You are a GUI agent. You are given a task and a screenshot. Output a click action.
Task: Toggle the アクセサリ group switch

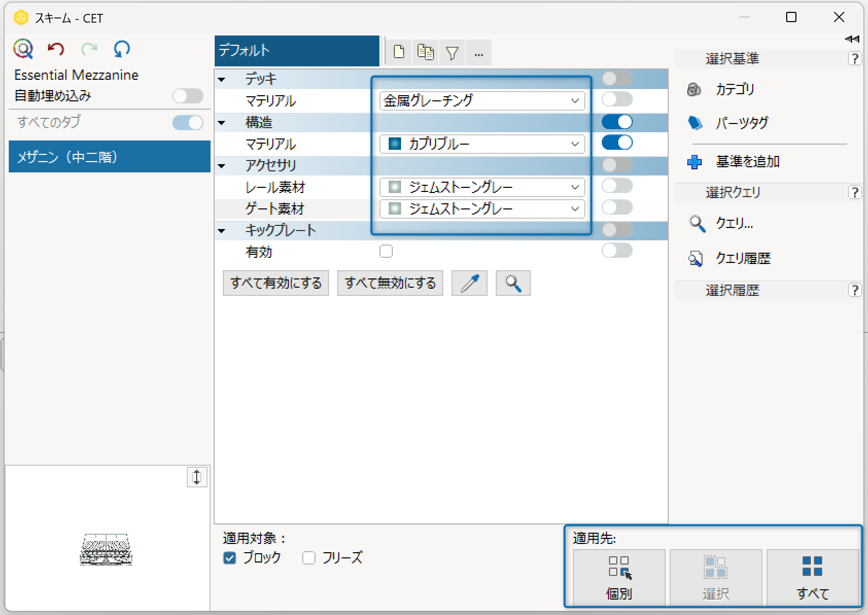(x=617, y=165)
